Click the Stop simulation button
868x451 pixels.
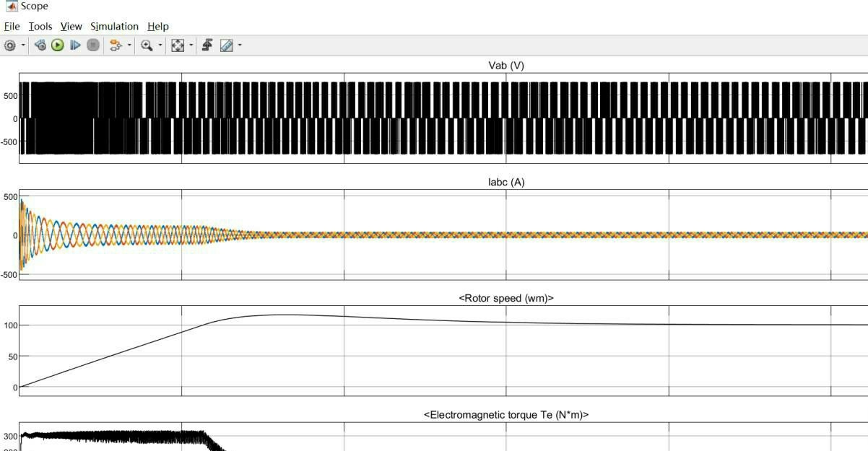[93, 45]
